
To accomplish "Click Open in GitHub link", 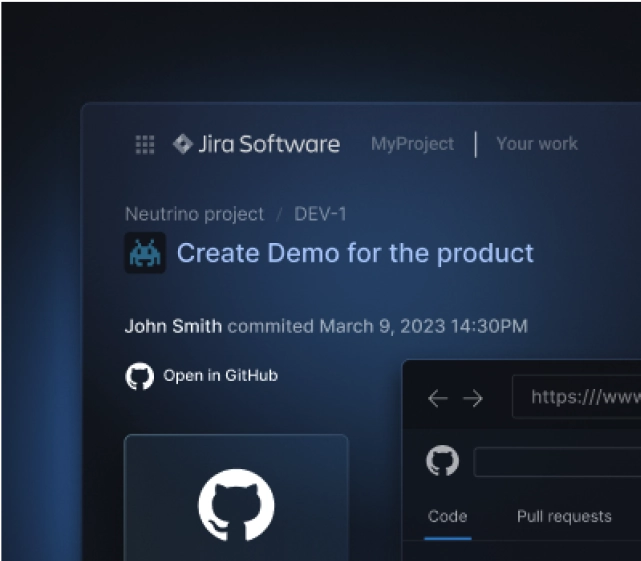I will 220,375.
